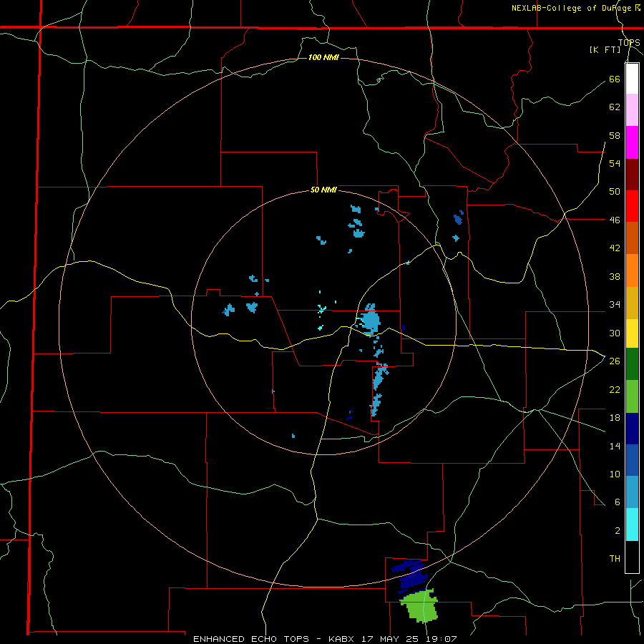Screen dimensions: 644x644
Task: Click the "6" legend value
Action: tap(617, 502)
